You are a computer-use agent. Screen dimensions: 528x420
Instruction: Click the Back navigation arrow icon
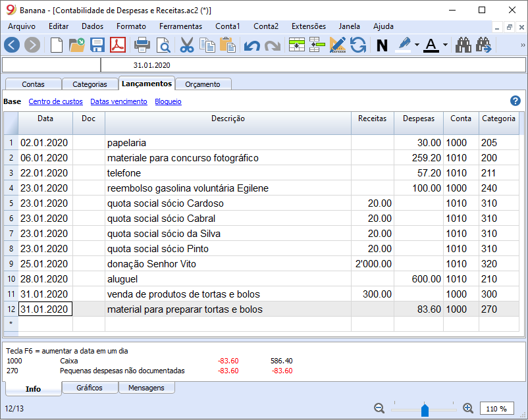(x=12, y=45)
